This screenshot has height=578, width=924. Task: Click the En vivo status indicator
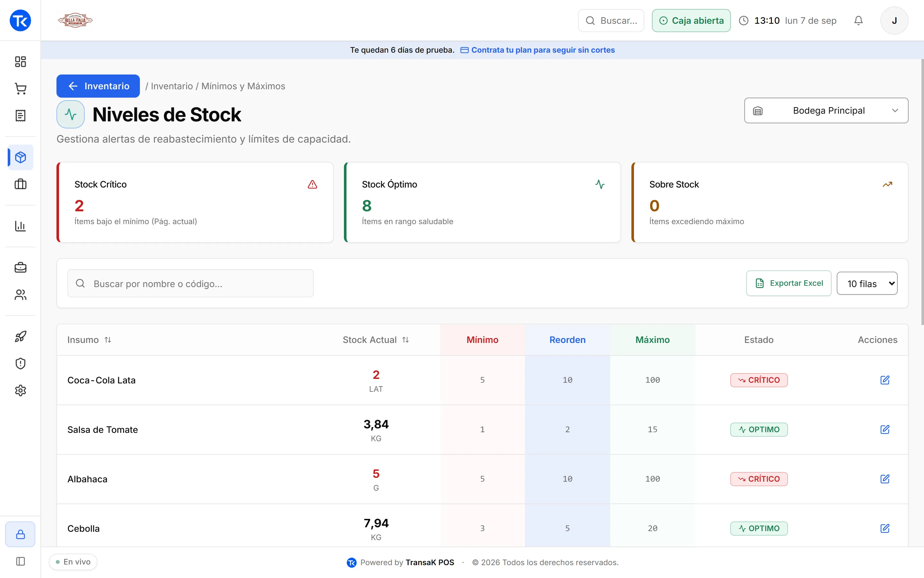pyautogui.click(x=73, y=562)
